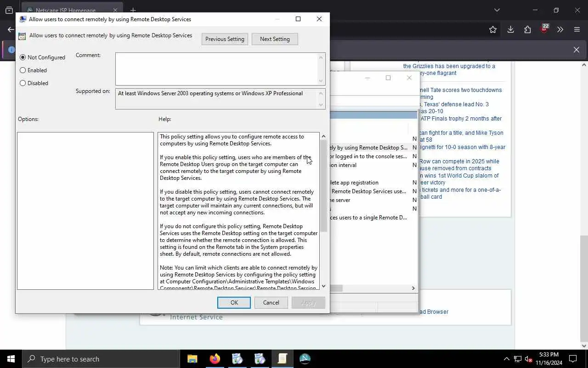This screenshot has width=588, height=368.
Task: Cancel the policy setting dialog
Action: point(271,303)
